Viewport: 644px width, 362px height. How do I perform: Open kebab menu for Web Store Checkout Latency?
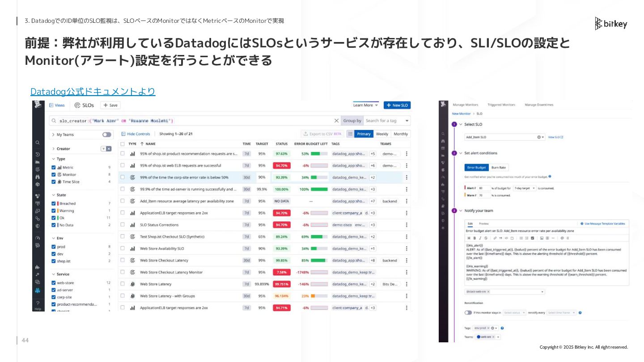point(407,260)
